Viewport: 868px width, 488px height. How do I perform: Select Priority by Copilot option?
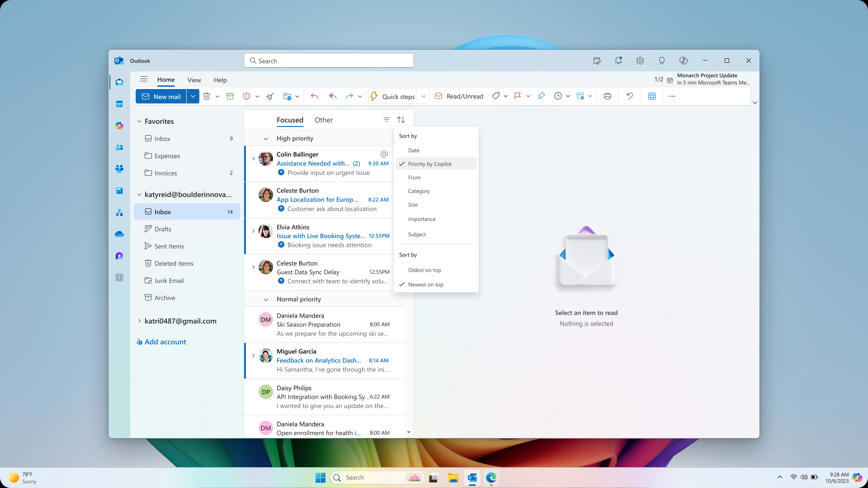coord(429,164)
